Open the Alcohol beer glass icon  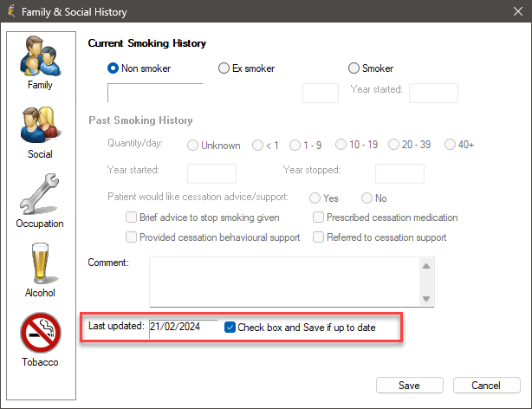41,263
